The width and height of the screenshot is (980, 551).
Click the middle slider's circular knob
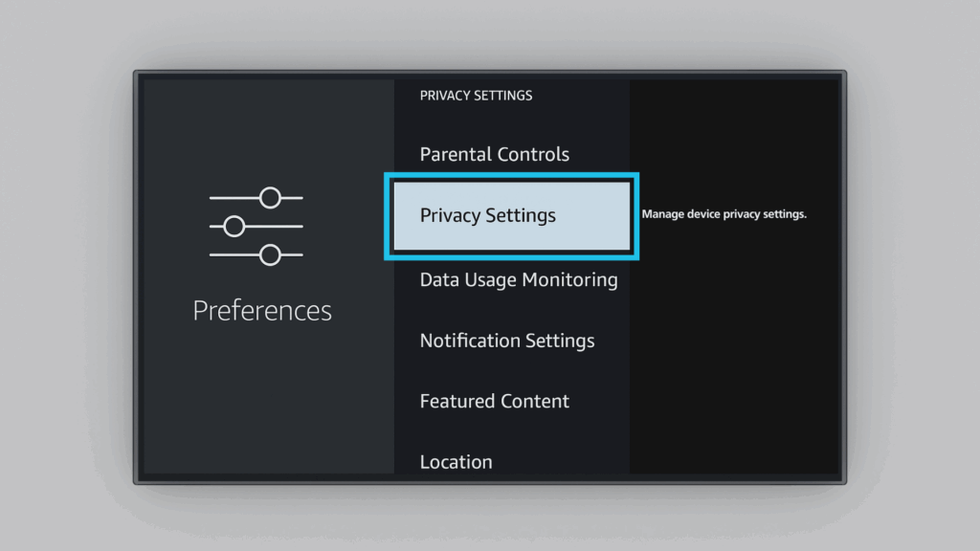click(x=234, y=227)
